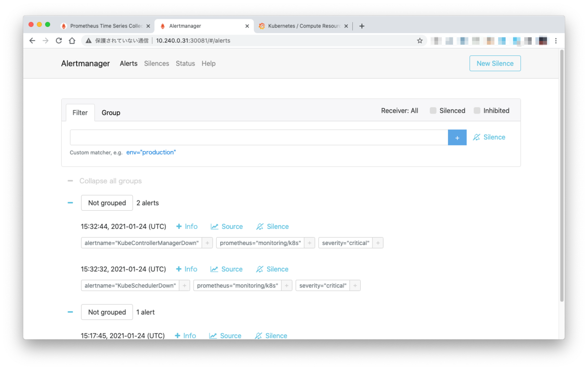Click Silence link beside filter bar
Image resolution: width=588 pixels, height=370 pixels.
click(489, 137)
